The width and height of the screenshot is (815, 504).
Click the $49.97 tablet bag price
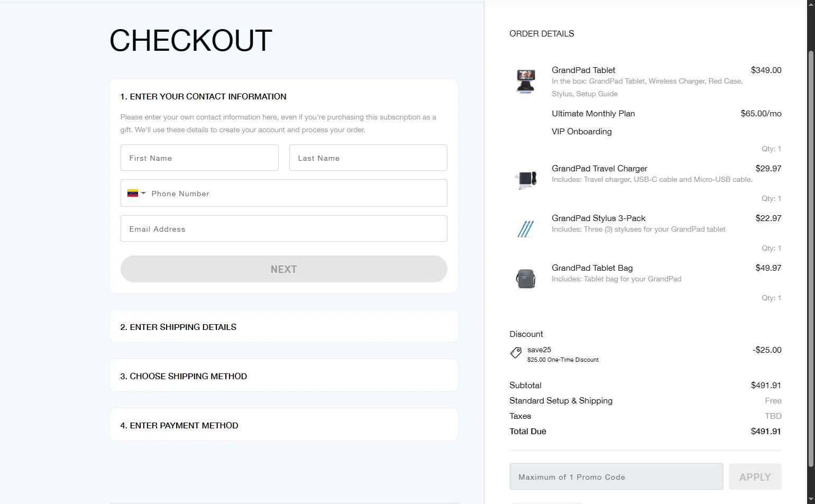click(768, 268)
